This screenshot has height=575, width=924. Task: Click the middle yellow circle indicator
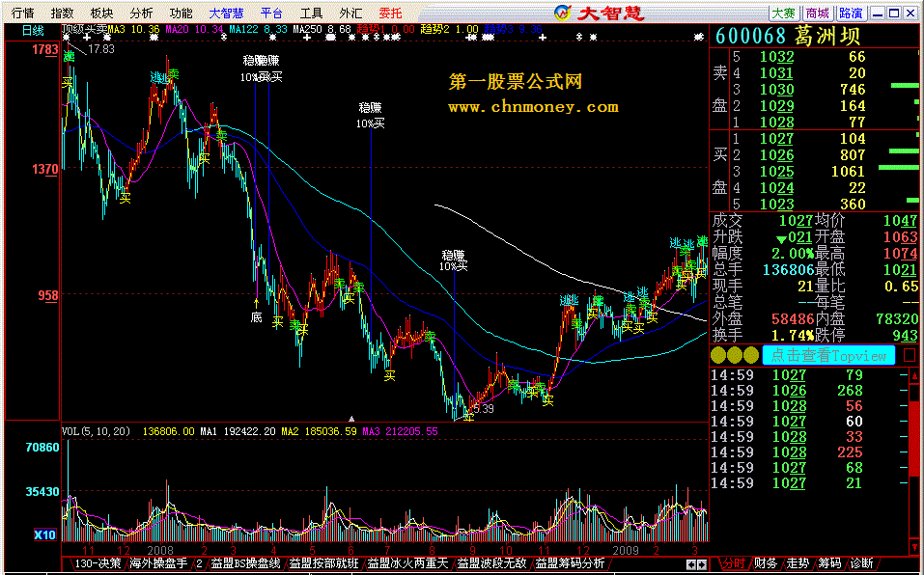[x=735, y=355]
